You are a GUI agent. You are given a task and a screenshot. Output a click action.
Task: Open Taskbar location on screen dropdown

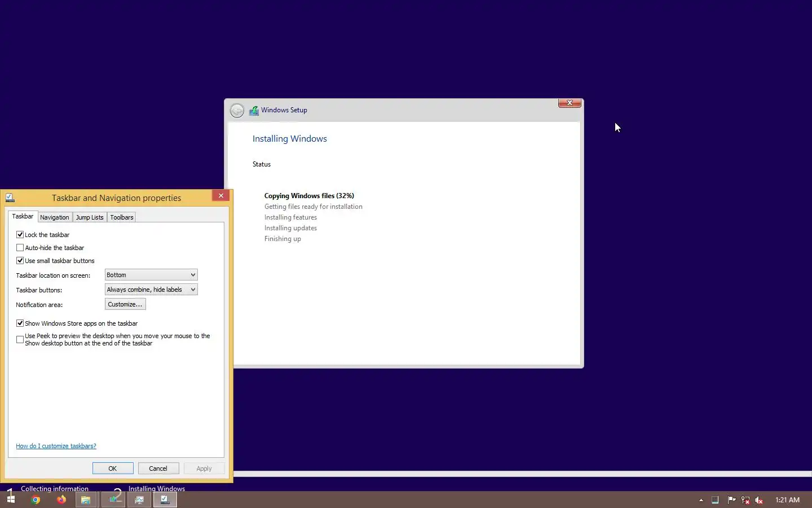(151, 275)
